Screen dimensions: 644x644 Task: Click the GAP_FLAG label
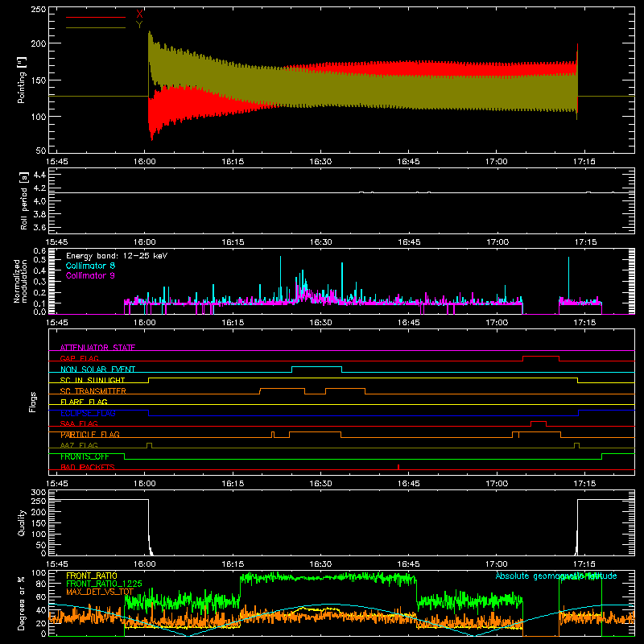(79, 358)
